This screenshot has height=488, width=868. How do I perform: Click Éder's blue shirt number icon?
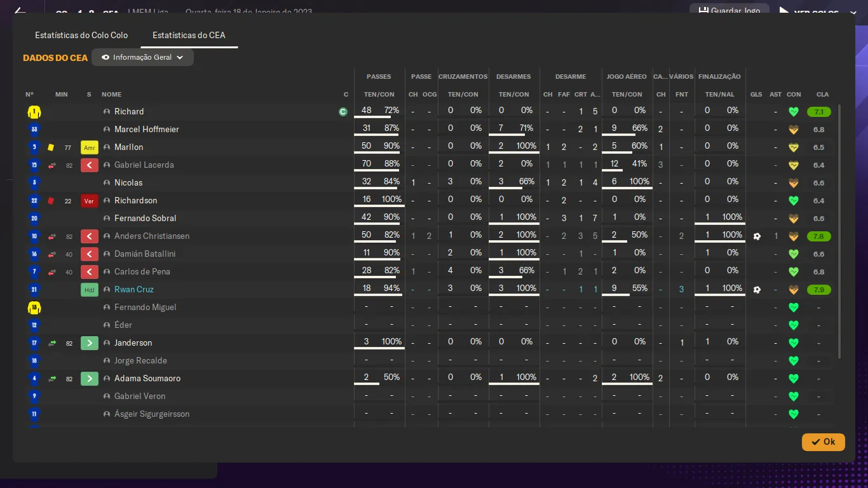click(x=34, y=325)
